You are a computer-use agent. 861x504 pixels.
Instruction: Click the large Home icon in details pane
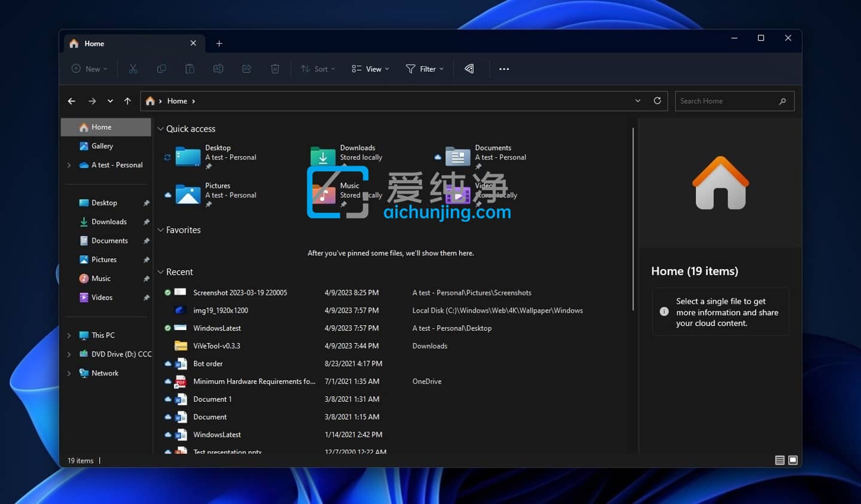tap(720, 183)
